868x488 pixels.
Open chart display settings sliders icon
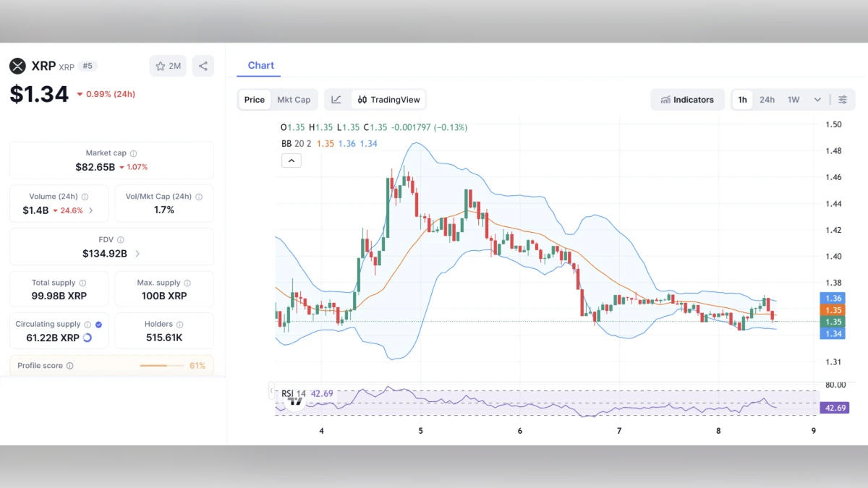pyautogui.click(x=843, y=100)
